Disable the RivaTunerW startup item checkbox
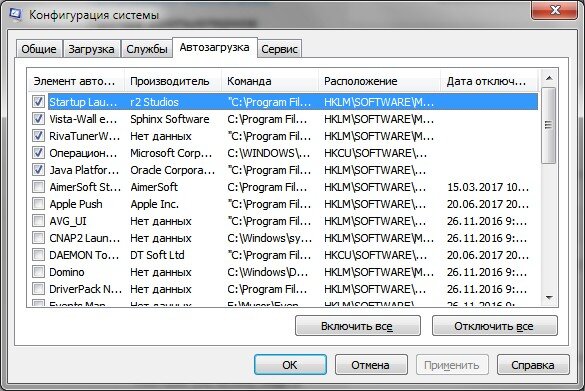 [38, 136]
